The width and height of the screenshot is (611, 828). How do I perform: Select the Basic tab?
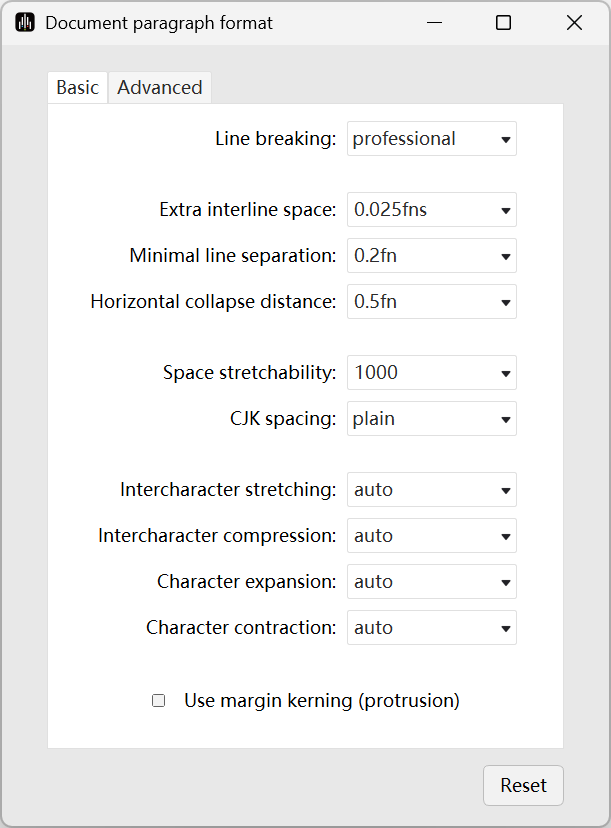[77, 88]
